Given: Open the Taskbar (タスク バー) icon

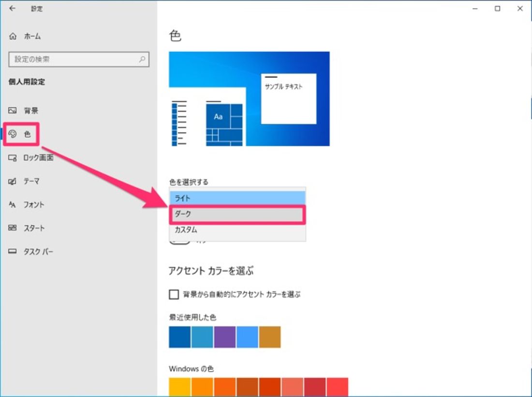Looking at the screenshot, I should click(x=13, y=252).
